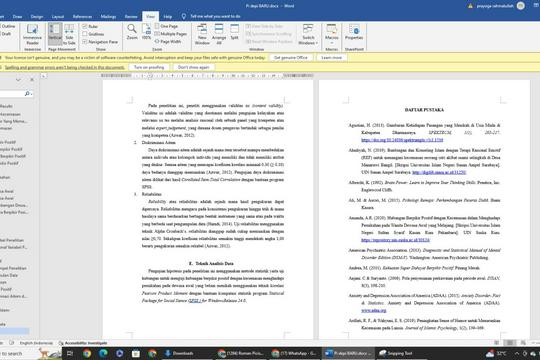Open spelling and grammar notice link
Viewport: 540px width, 360px height.
pyautogui.click(x=65, y=67)
